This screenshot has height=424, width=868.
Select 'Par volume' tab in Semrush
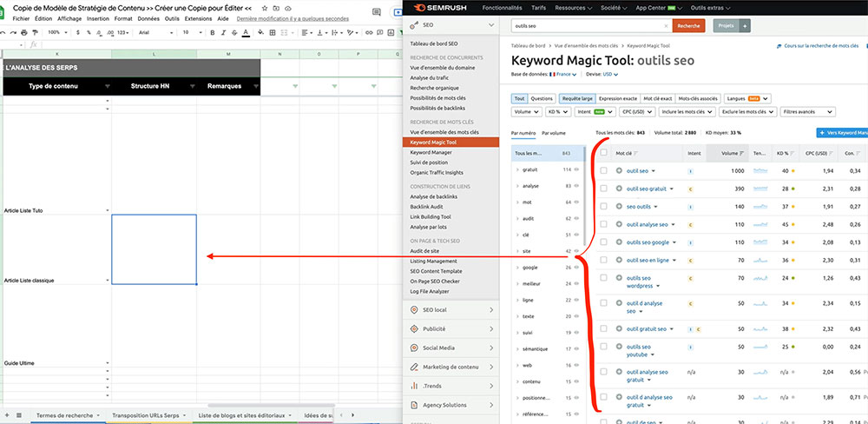click(x=554, y=133)
